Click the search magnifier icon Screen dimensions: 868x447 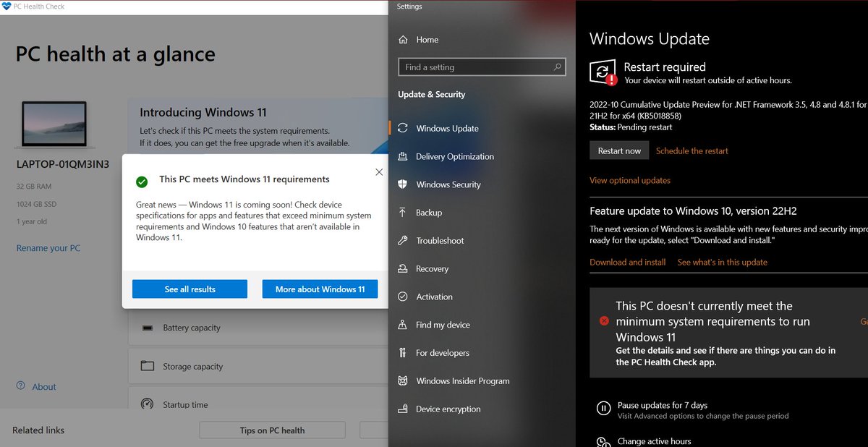coord(557,67)
